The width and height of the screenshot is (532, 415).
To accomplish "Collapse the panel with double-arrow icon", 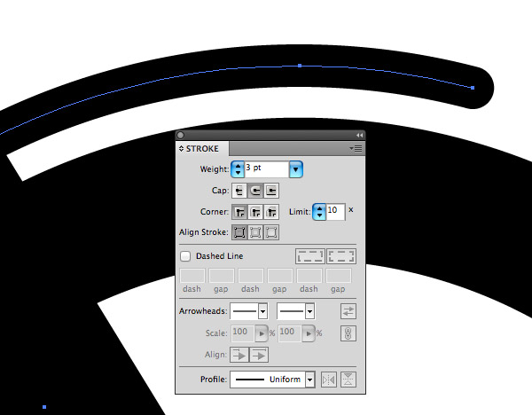I will click(x=359, y=136).
